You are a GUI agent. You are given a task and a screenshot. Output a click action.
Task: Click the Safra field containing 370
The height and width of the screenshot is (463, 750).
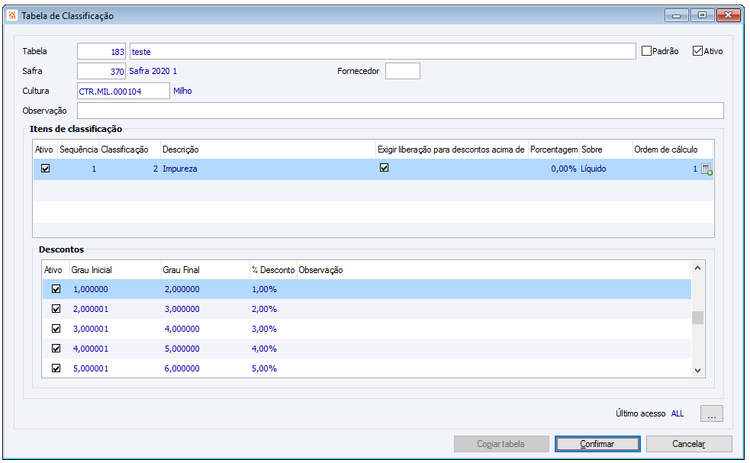pos(101,71)
